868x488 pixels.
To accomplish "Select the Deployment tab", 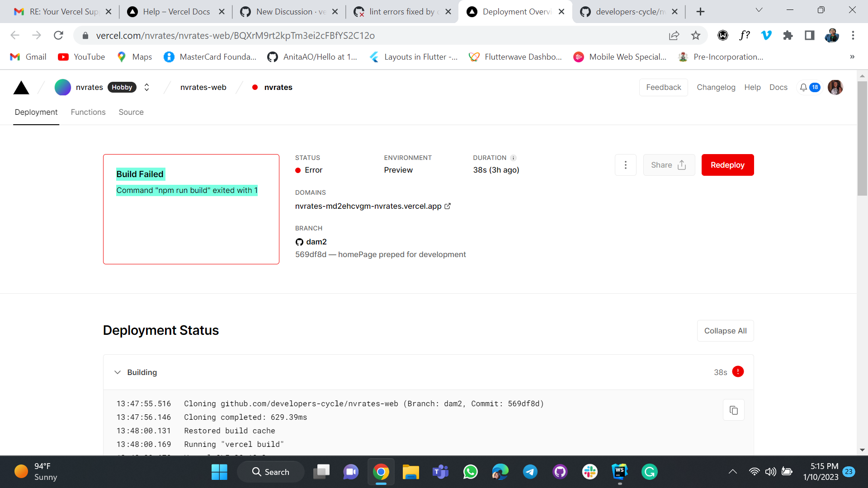I will (36, 112).
